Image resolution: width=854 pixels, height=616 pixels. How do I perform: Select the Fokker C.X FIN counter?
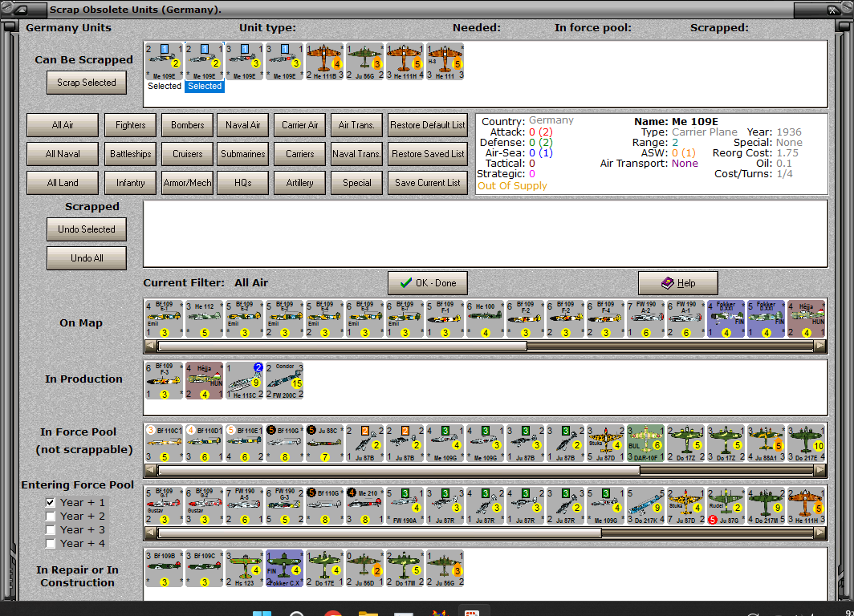pyautogui.click(x=285, y=568)
